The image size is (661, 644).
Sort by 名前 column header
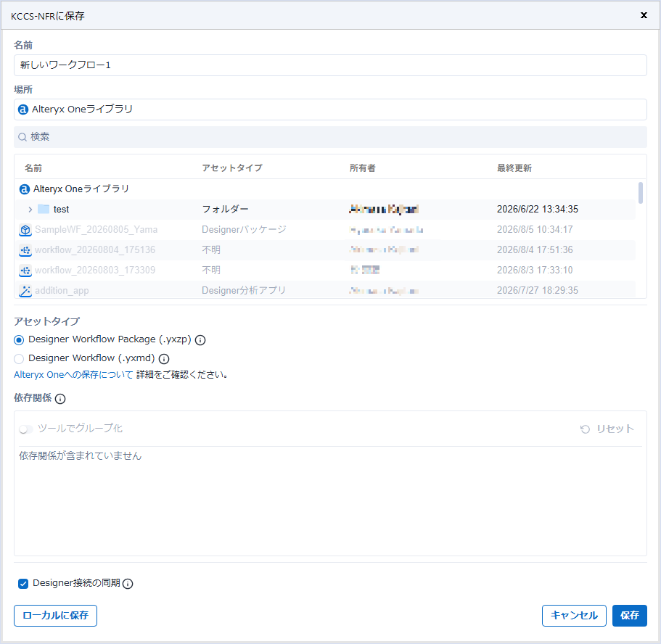point(33,168)
